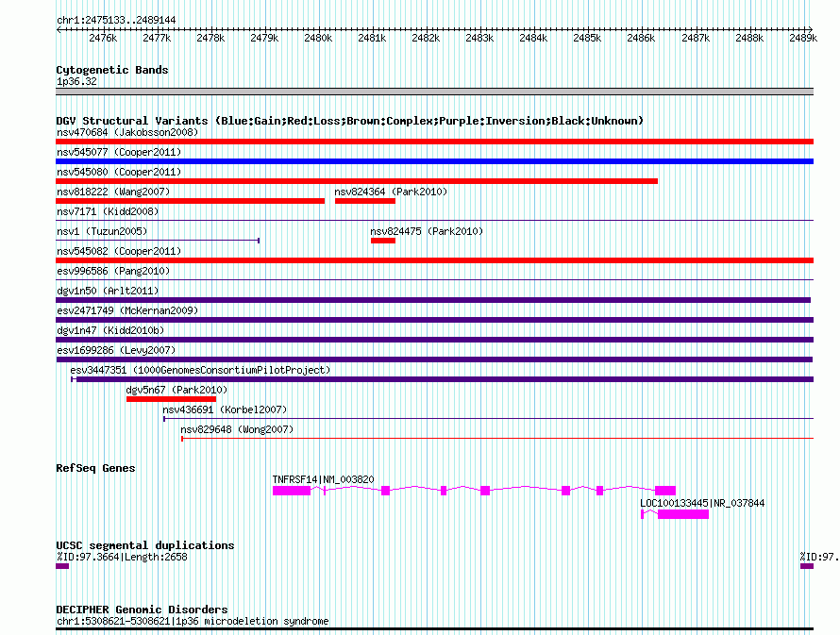Select the blue nsv545077 (Cooper2011) gain bar
The width and height of the screenshot is (840, 635).
[x=434, y=161]
